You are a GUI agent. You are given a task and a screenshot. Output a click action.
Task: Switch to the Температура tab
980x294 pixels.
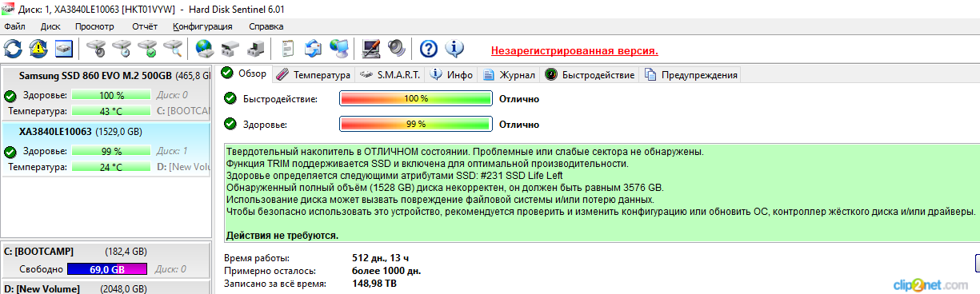pos(314,74)
